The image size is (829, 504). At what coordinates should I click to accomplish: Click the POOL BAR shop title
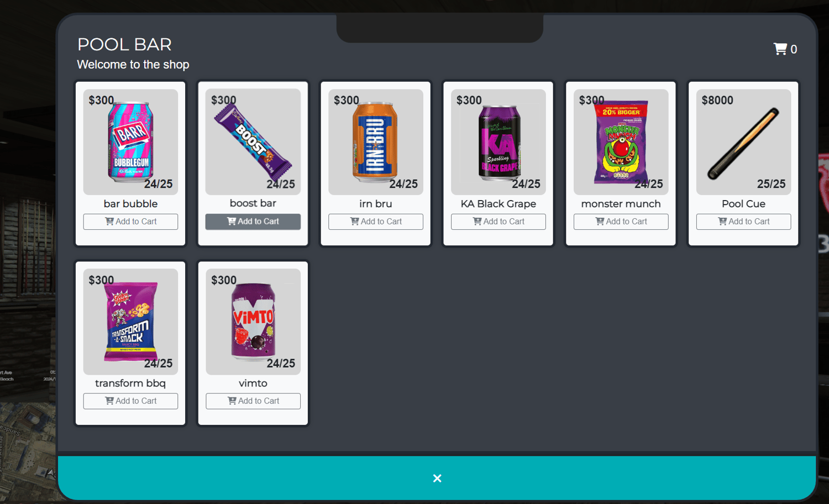124,44
